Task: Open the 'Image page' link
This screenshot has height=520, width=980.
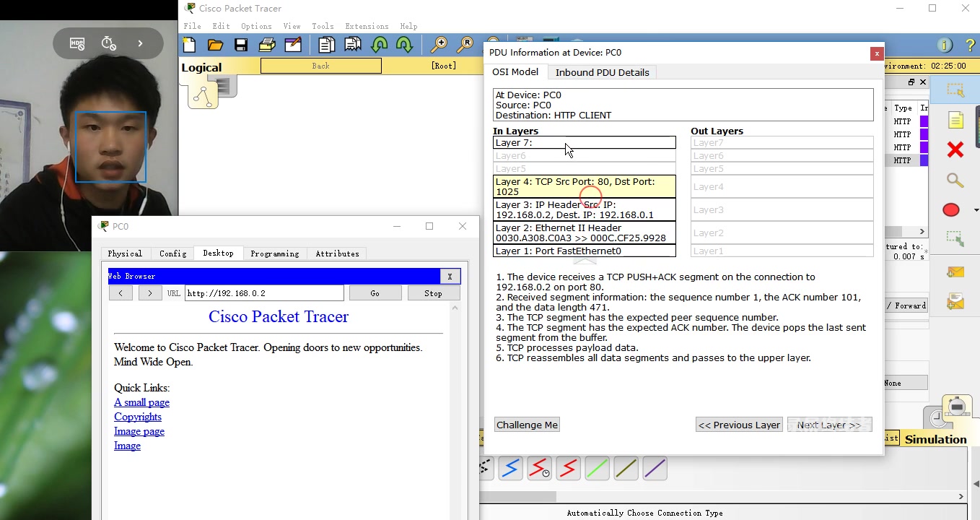Action: [139, 431]
